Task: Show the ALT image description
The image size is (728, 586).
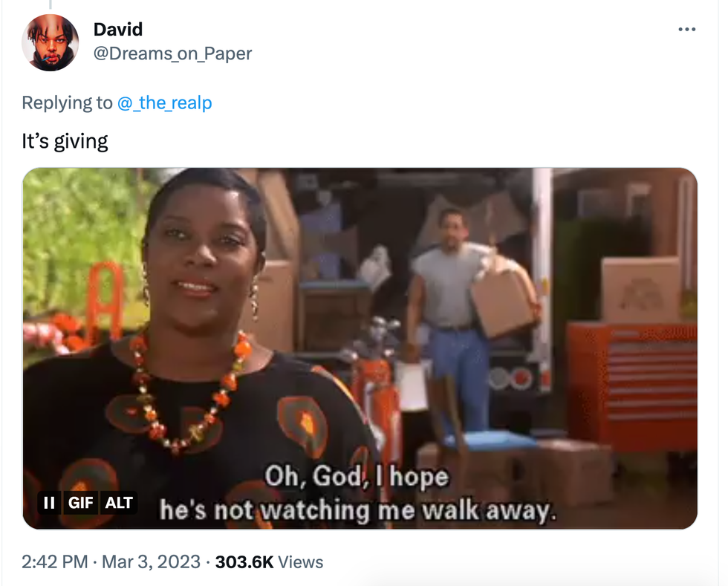Action: point(119,502)
